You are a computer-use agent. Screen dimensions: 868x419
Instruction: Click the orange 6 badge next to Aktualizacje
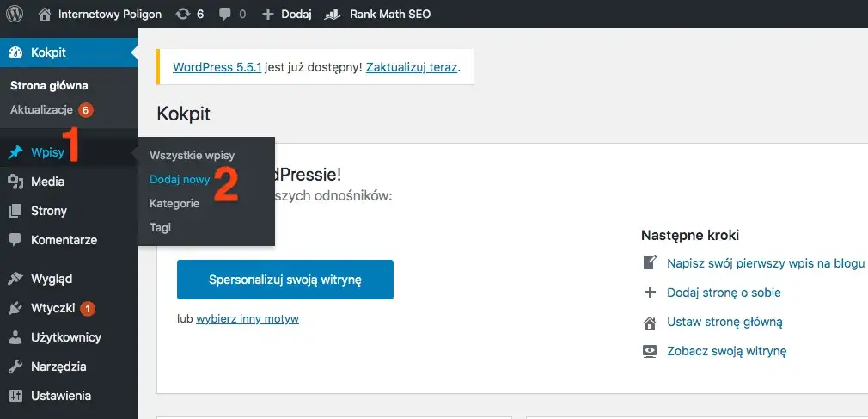(x=85, y=110)
